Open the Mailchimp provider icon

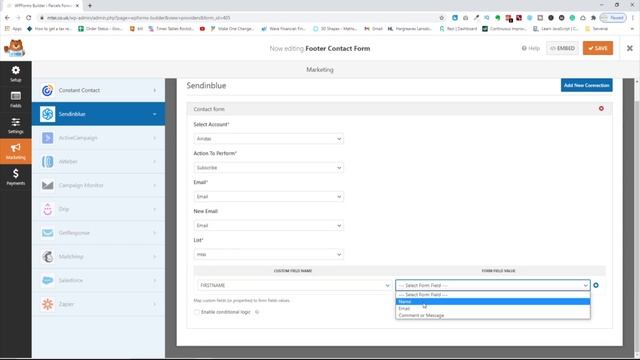pyautogui.click(x=47, y=256)
